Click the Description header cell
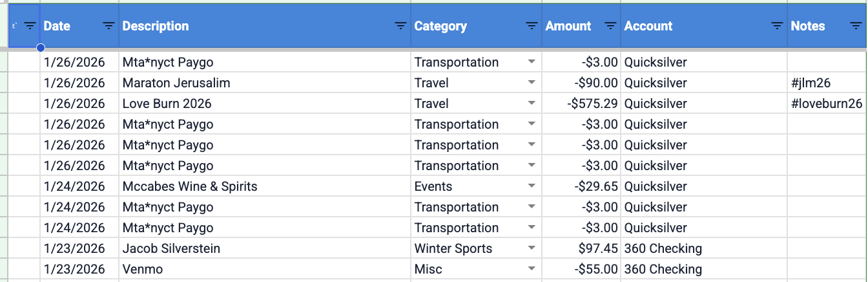 coord(265,26)
